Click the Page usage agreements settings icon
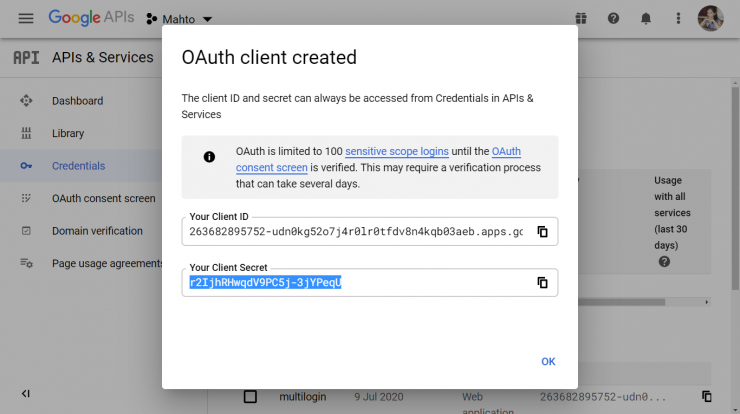 click(x=26, y=263)
